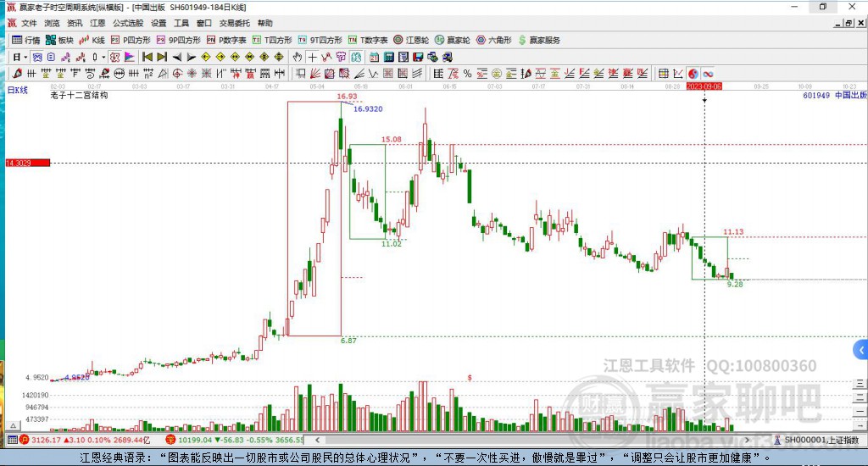Screen dimensions: 868x466
Task: Open the 工具 menu
Action: (x=181, y=23)
